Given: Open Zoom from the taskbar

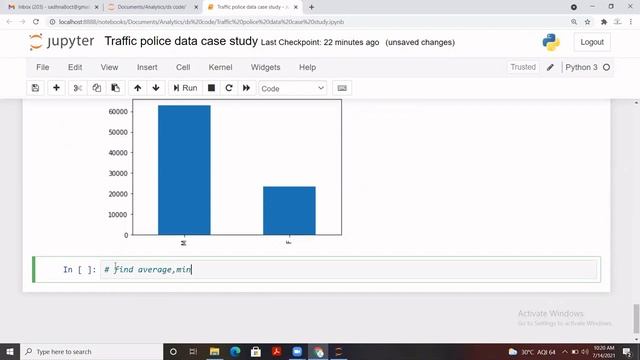Looking at the screenshot, I should (x=297, y=351).
